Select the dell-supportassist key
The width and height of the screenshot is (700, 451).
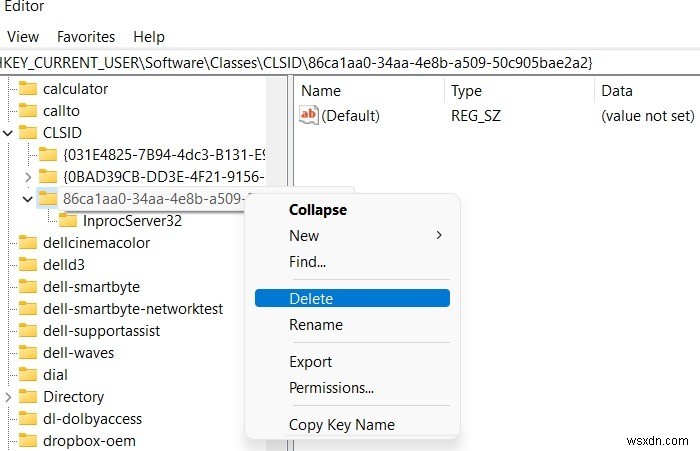tap(101, 330)
